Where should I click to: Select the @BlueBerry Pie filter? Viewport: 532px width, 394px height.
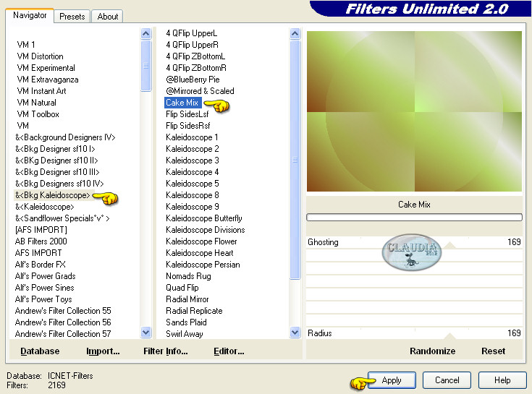click(x=193, y=80)
